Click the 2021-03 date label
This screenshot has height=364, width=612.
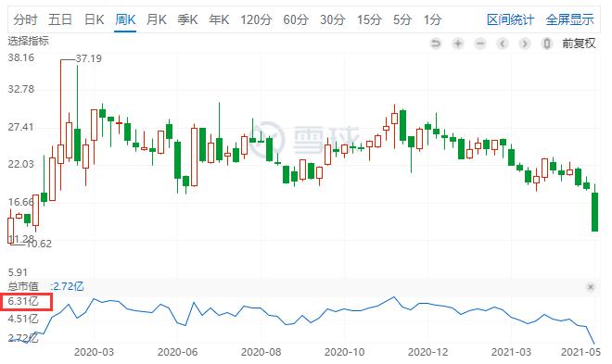click(511, 352)
